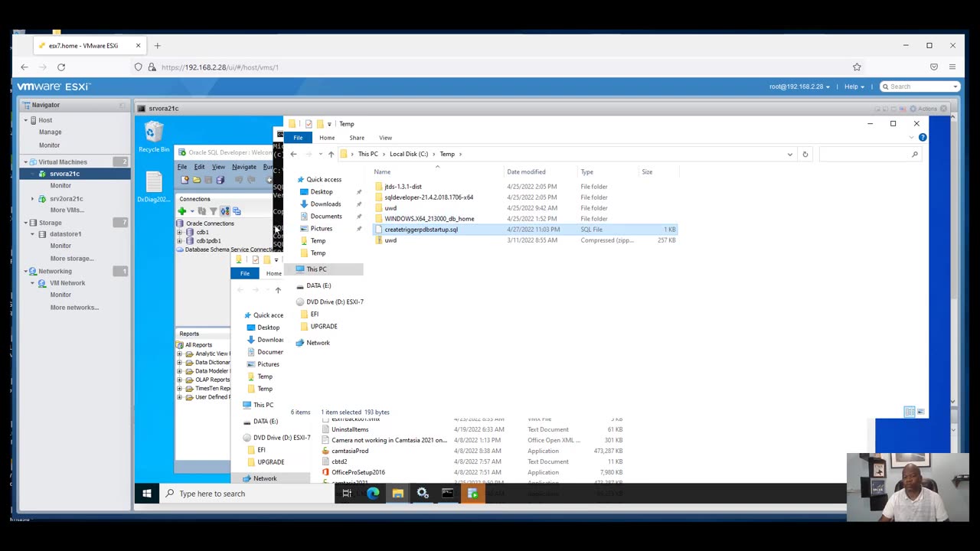Click the Filter connections funnel icon
The image size is (980, 551).
pos(213,211)
